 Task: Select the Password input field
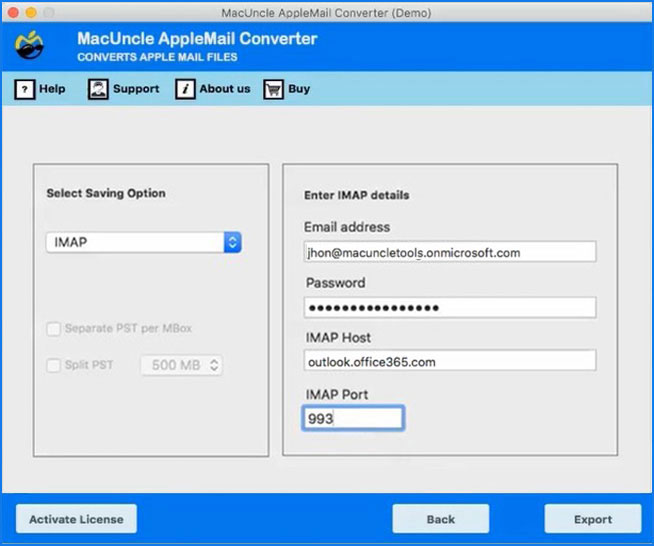pyautogui.click(x=449, y=307)
